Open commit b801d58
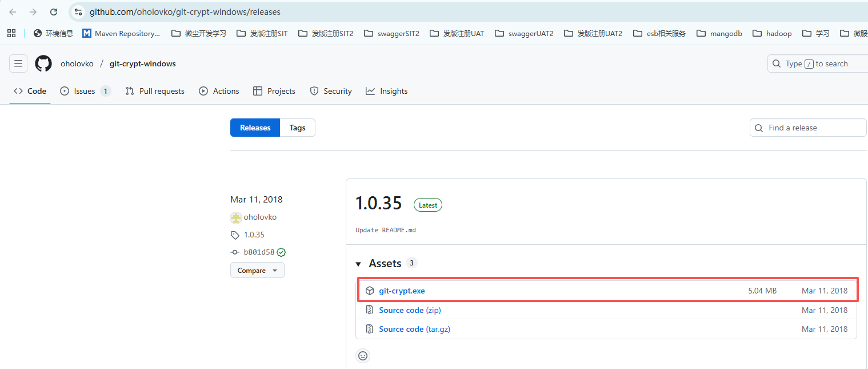 point(259,252)
